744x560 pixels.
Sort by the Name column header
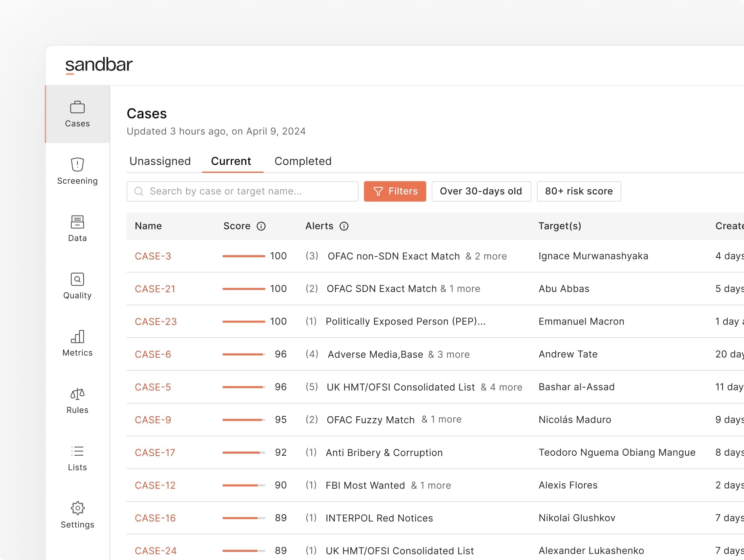[148, 226]
